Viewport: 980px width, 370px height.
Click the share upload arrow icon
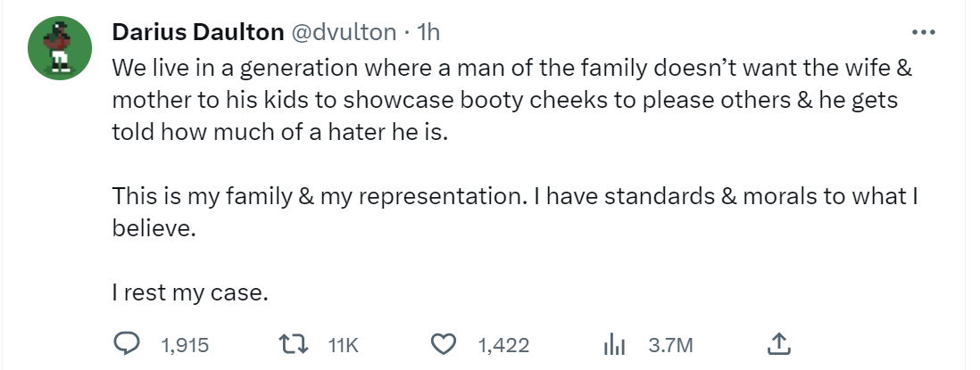778,344
